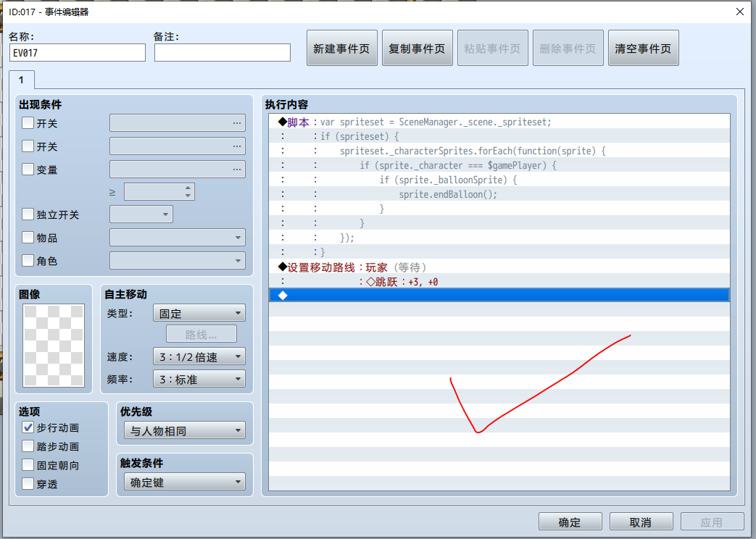Screen dimensions: 756x539
Task: Select the if (sprite._balloonSprite) script line
Action: coord(499,180)
